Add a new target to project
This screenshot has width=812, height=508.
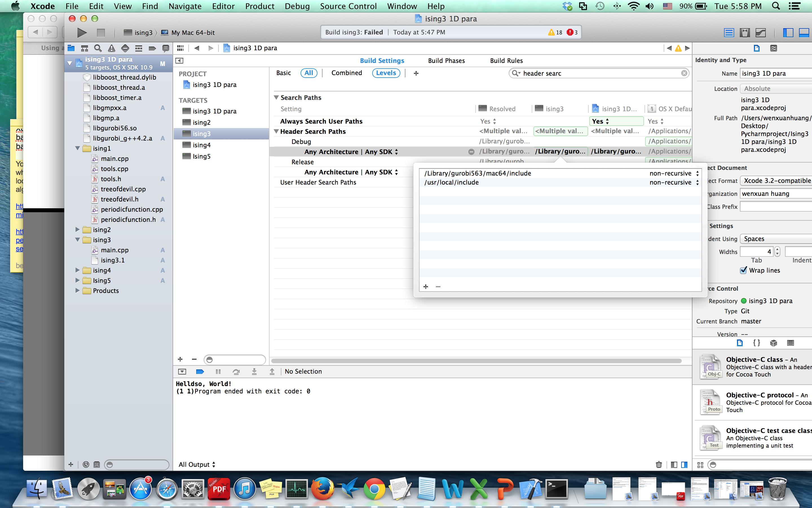[180, 359]
